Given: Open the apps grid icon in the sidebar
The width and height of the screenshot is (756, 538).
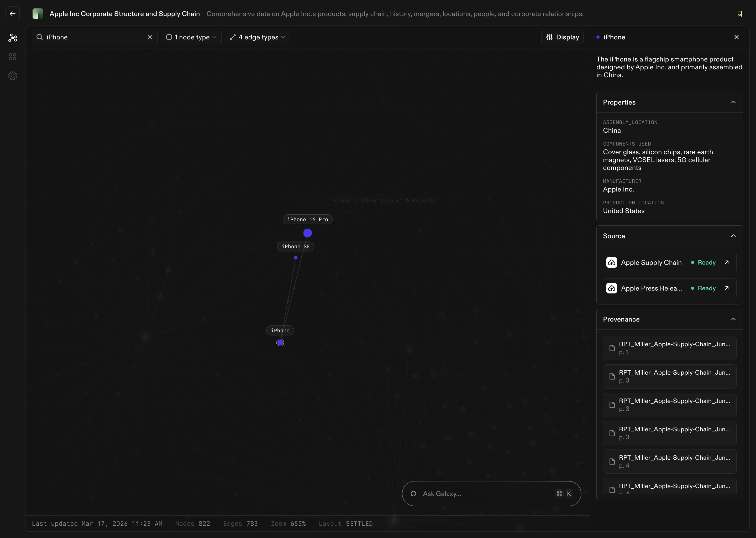Looking at the screenshot, I should pos(13,57).
